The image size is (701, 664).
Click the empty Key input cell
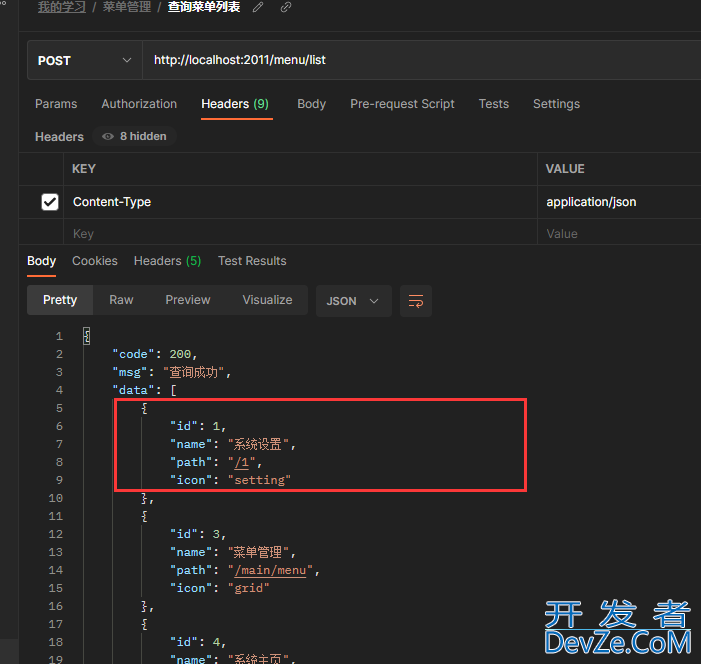pos(300,233)
